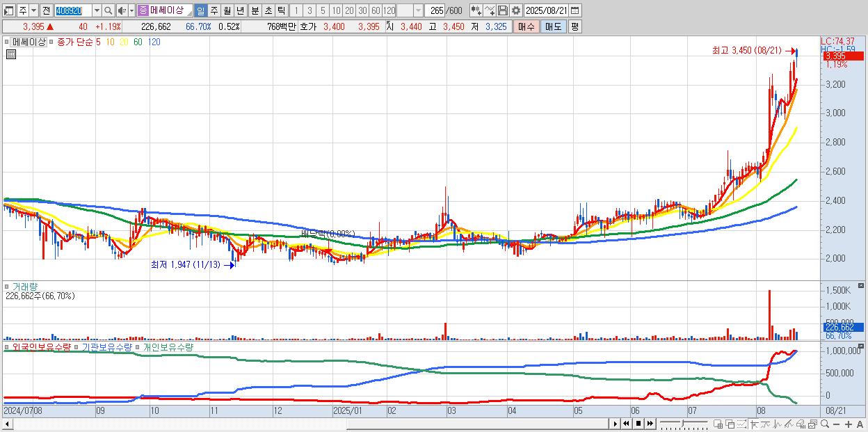Screen dimensions: 868x432
Task: Toggle the 종가 단순 moving average checkbox
Action: [51, 42]
